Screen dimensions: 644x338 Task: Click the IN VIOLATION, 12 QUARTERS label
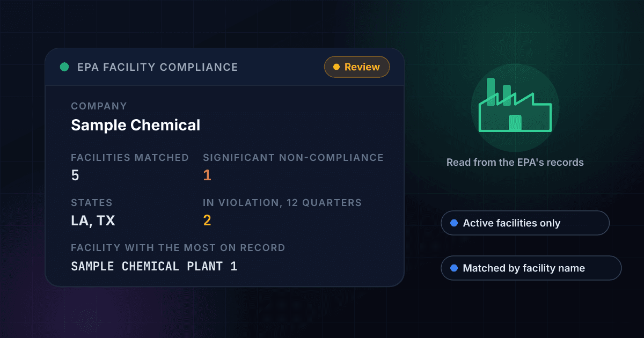282,203
